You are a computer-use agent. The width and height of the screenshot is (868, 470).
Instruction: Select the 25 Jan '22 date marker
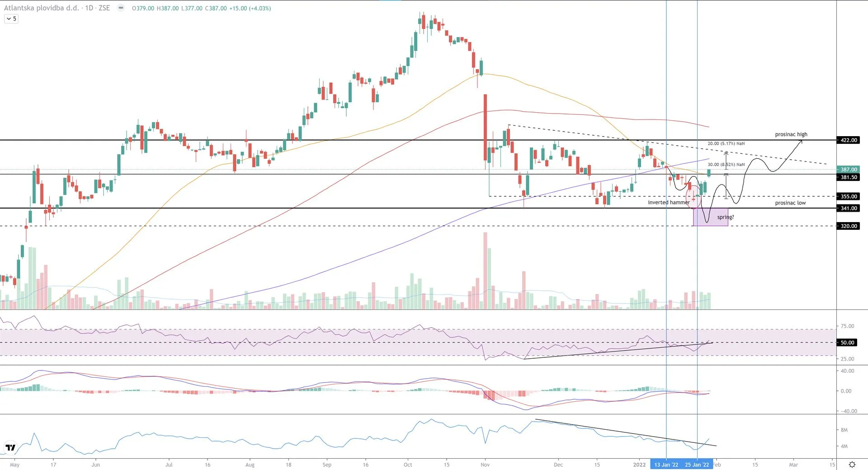(x=697, y=465)
